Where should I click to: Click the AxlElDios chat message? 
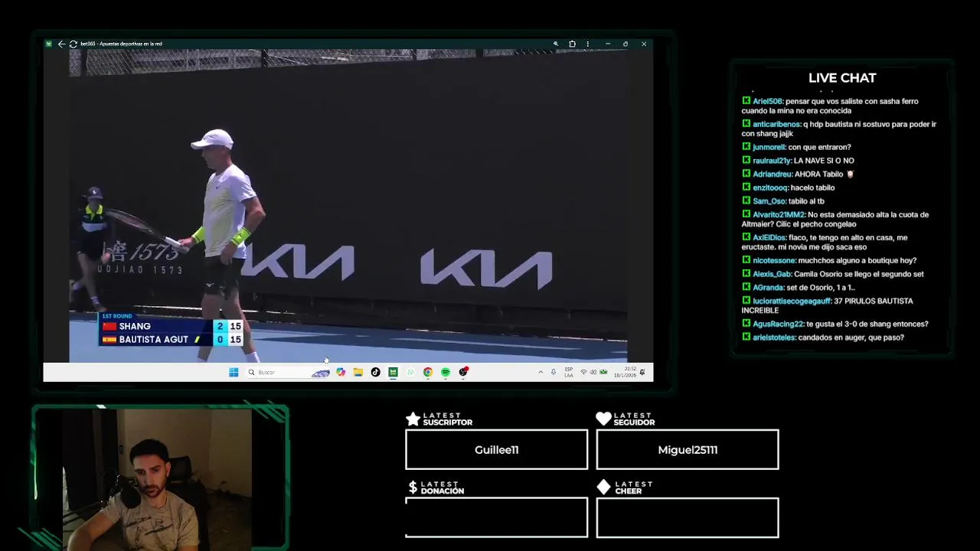[825, 243]
